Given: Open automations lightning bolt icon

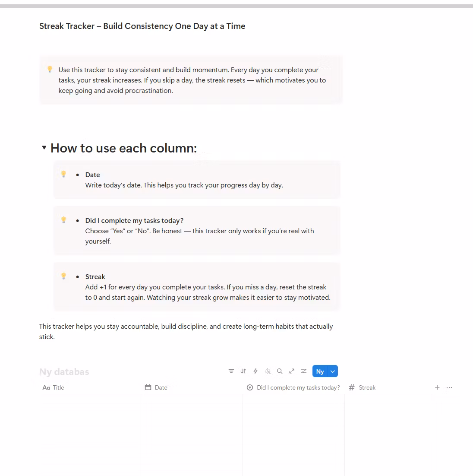Looking at the screenshot, I should tap(255, 371).
